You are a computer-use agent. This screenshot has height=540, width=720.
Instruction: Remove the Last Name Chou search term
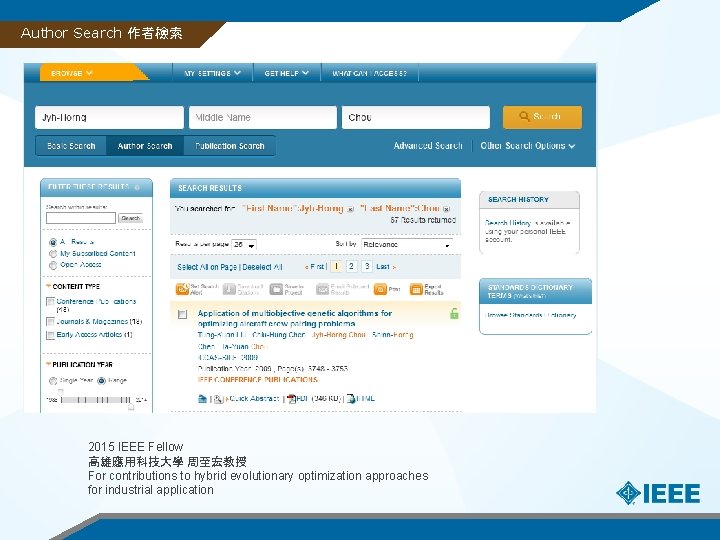(446, 209)
